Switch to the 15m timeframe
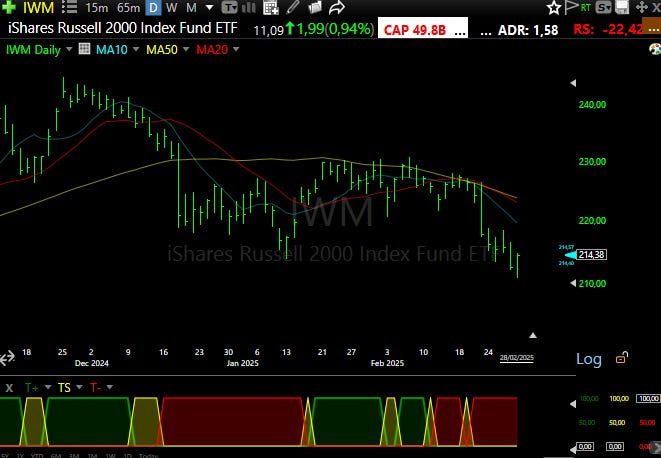The image size is (661, 458). (97, 8)
